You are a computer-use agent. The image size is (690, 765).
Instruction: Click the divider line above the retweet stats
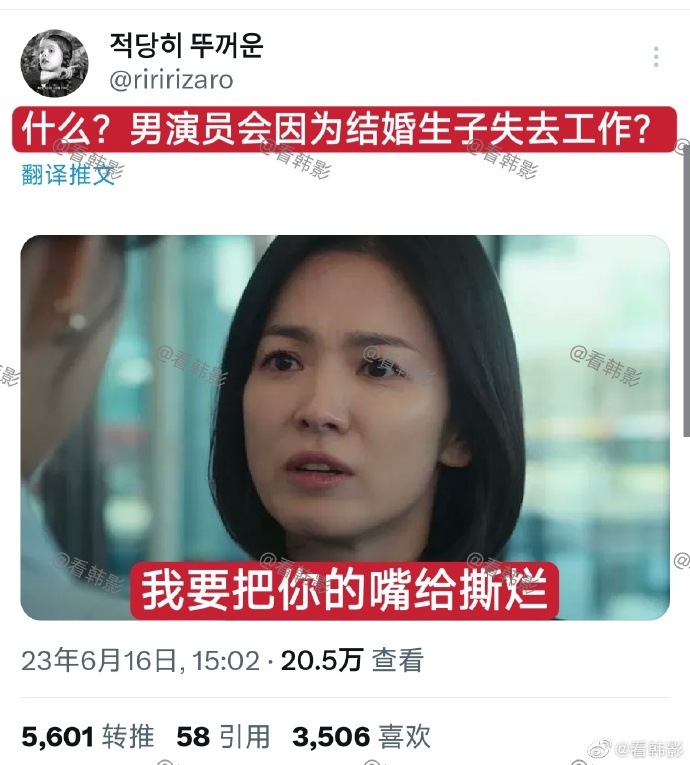click(x=345, y=698)
